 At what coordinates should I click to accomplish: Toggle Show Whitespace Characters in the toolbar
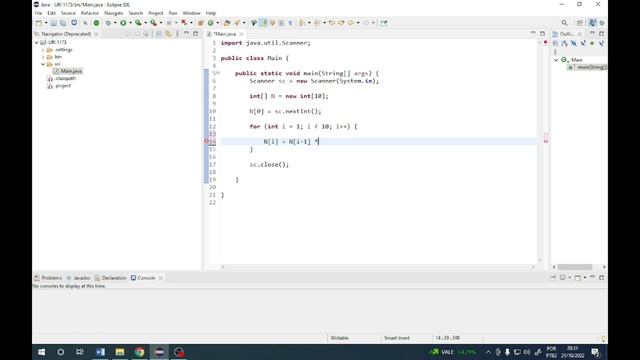[x=290, y=23]
